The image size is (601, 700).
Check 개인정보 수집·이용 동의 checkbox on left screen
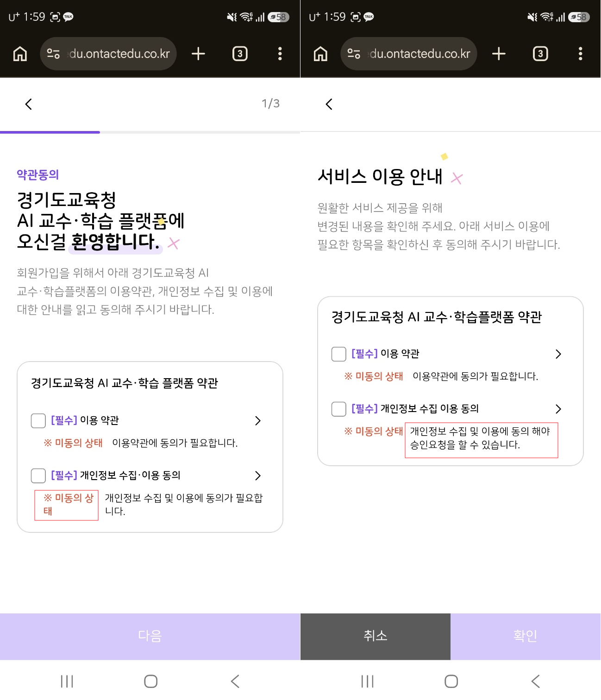38,476
